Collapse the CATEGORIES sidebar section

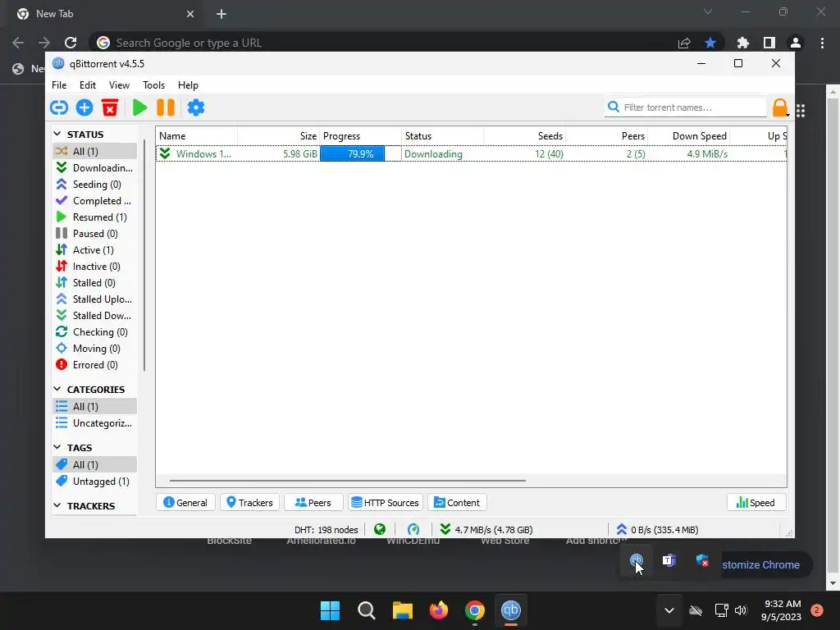[57, 389]
